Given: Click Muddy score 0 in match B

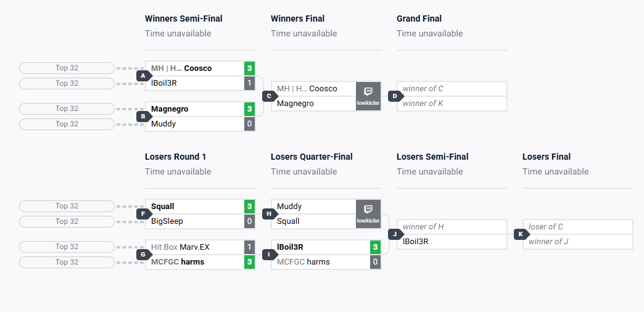Looking at the screenshot, I should [249, 124].
